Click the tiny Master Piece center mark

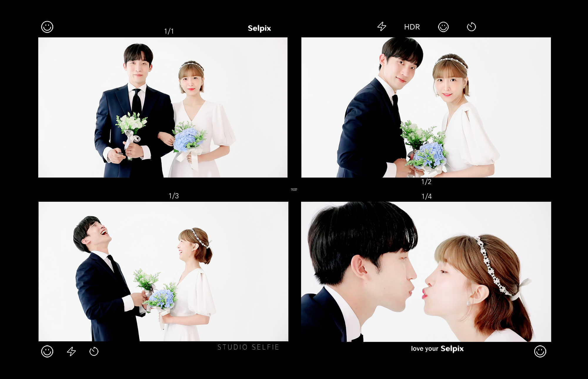coord(294,190)
